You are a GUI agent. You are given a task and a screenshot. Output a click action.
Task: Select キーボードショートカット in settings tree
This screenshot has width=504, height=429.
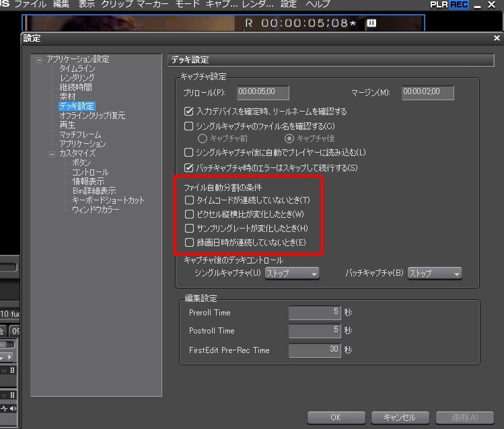108,200
